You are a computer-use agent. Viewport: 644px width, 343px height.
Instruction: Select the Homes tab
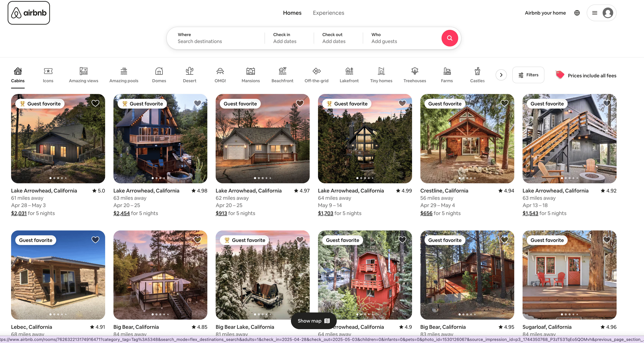point(292,13)
